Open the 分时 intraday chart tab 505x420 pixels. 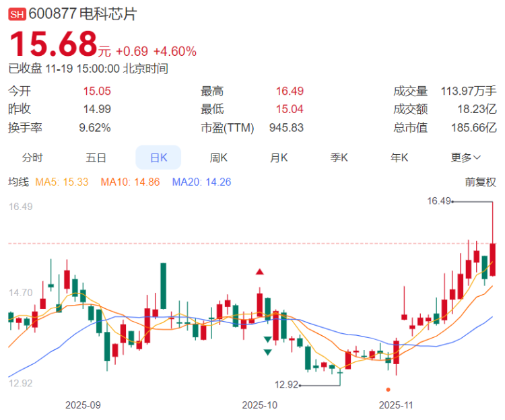(32, 157)
